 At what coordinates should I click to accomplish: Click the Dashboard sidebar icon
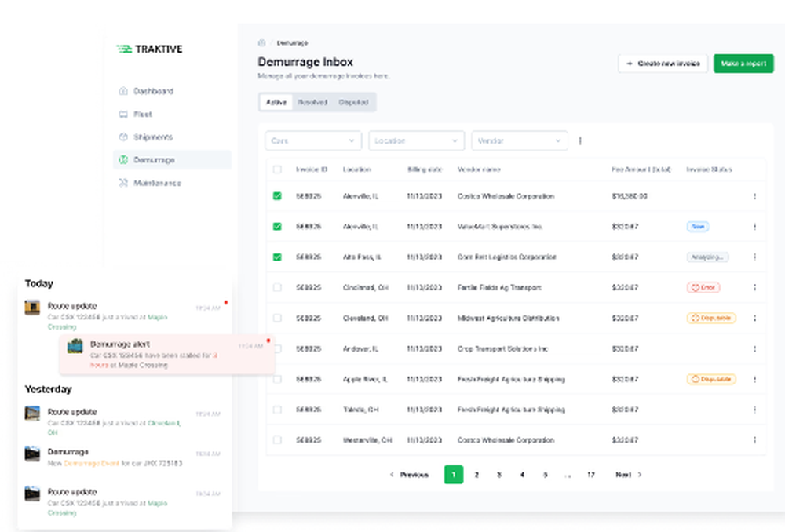123,91
